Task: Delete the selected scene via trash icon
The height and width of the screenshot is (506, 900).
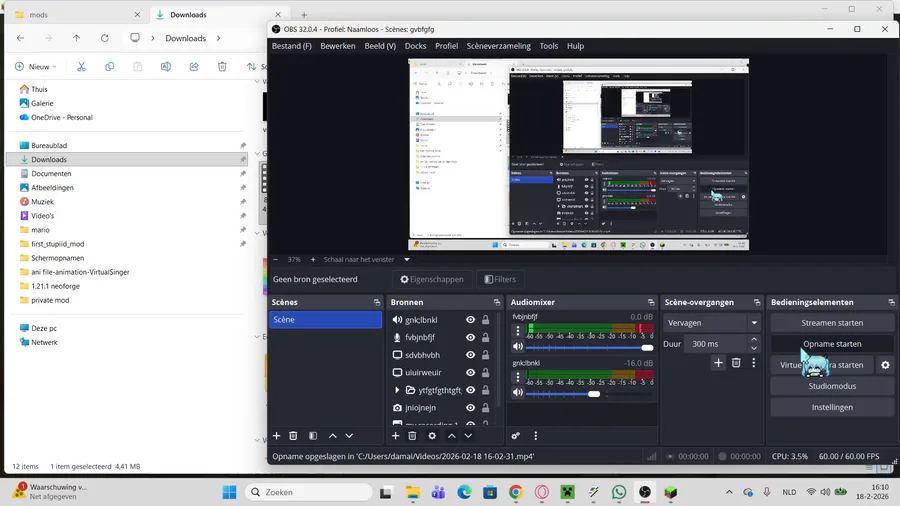Action: coord(293,436)
